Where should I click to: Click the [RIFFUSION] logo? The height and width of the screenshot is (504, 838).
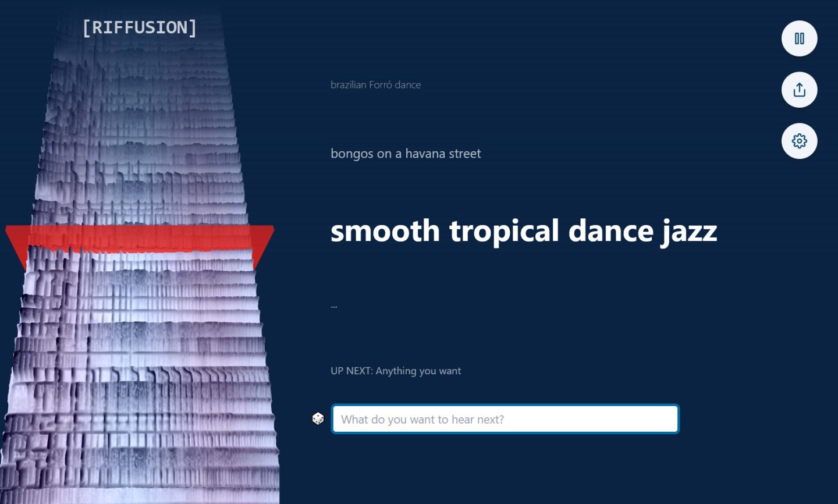coord(140,27)
